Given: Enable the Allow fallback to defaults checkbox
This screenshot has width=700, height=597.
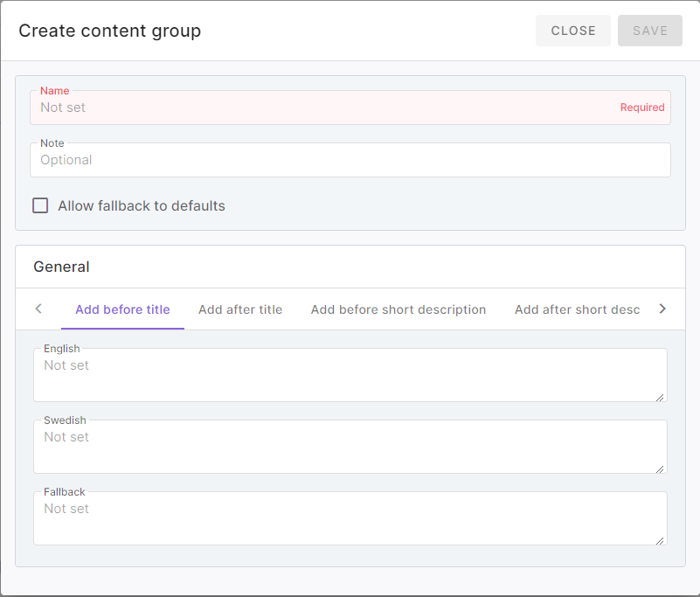Looking at the screenshot, I should pos(40,206).
